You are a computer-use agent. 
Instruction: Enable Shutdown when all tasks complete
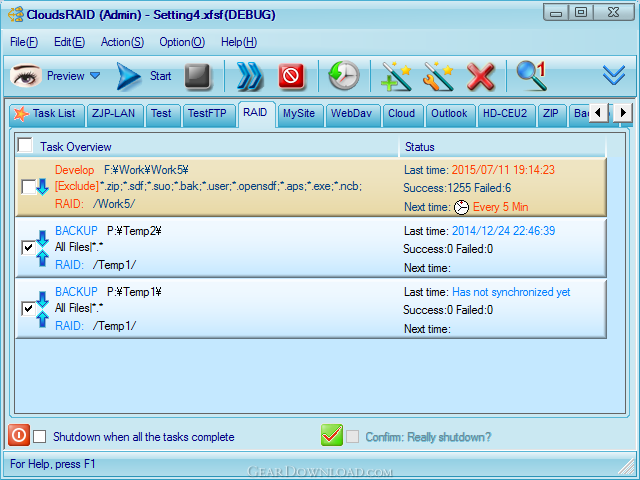click(40, 436)
